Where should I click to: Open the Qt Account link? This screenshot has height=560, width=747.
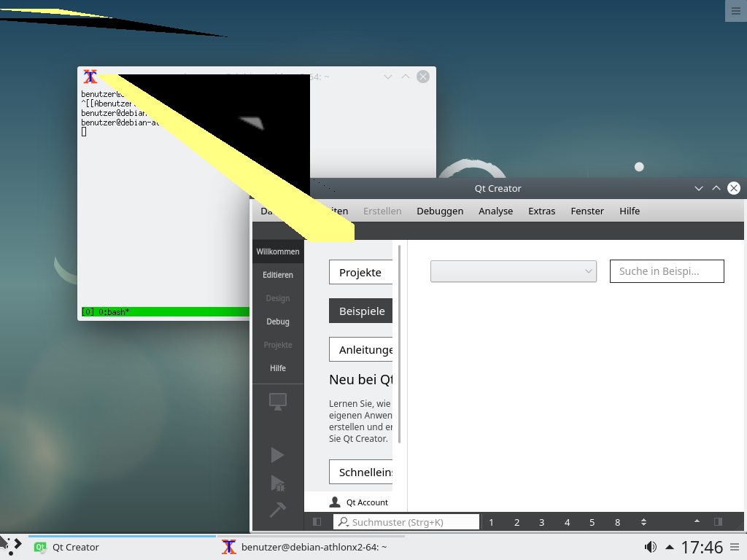tap(368, 502)
